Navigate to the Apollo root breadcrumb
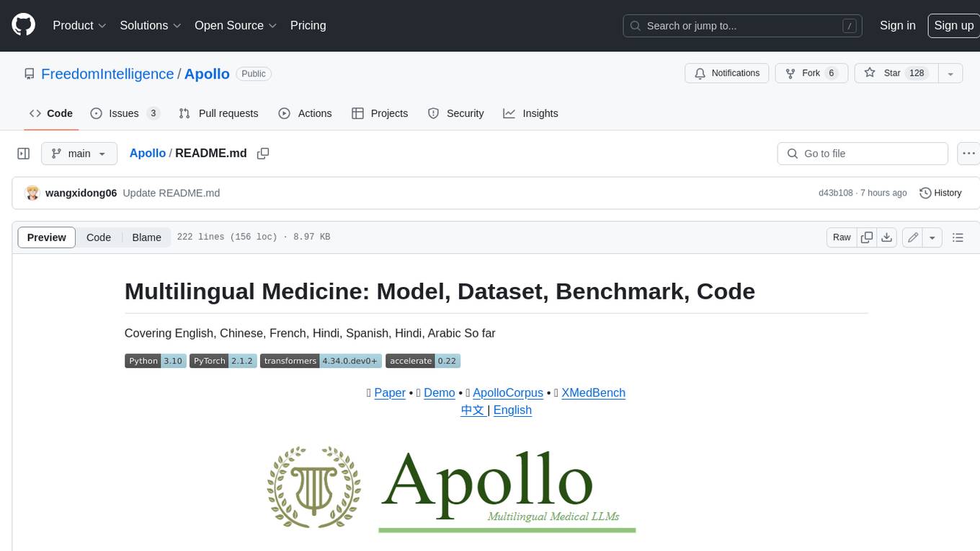 (148, 153)
